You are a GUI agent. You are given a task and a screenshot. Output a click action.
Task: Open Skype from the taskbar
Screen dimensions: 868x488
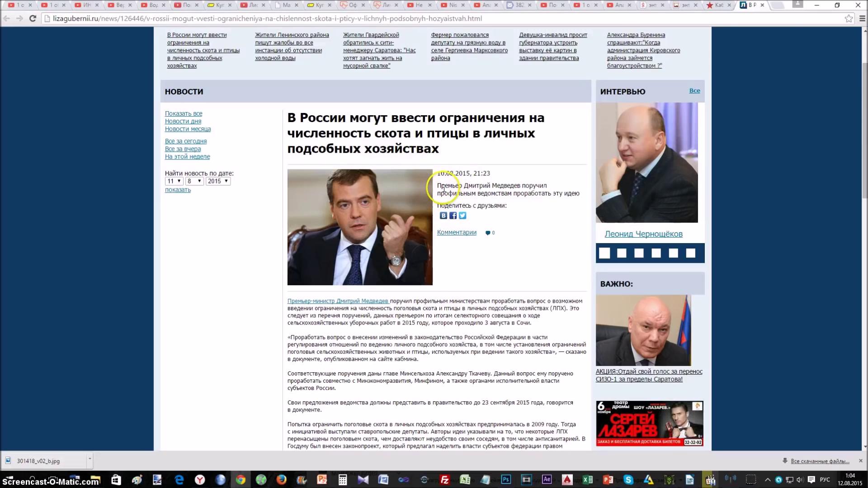[628, 480]
